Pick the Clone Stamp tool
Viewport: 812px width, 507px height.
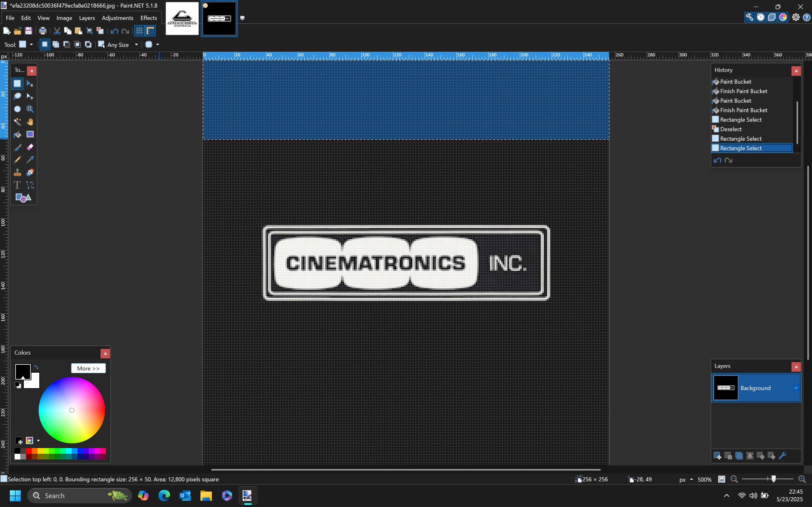17,173
